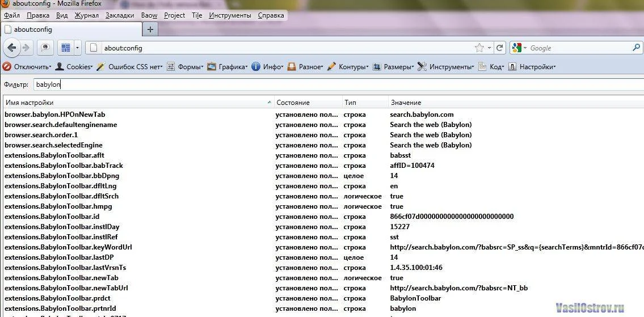Viewport: 644px width, 317px height.
Task: Open the Отключить developer toolbar menu
Action: click(x=27, y=66)
